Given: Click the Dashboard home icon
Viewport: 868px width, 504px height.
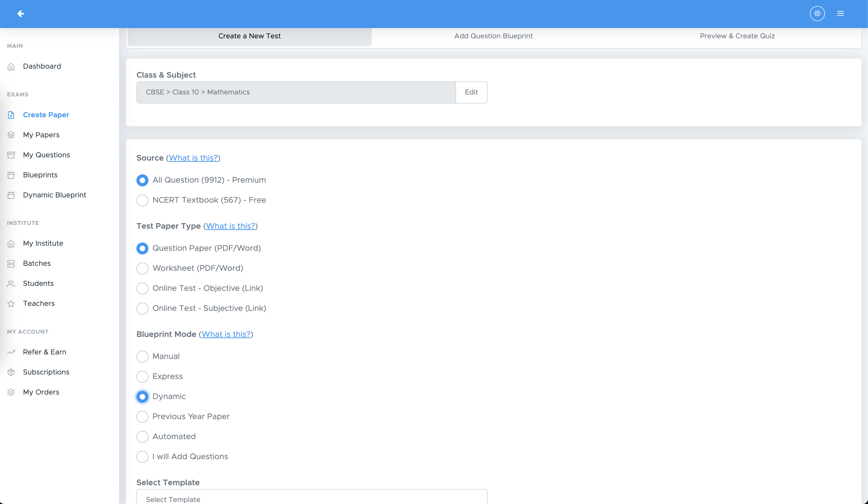Looking at the screenshot, I should [11, 67].
